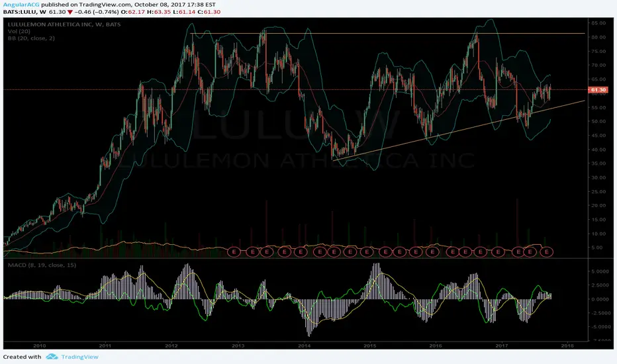Open the TradingView link beside 'Created with'
This screenshot has width=617, height=364.
coord(80,357)
